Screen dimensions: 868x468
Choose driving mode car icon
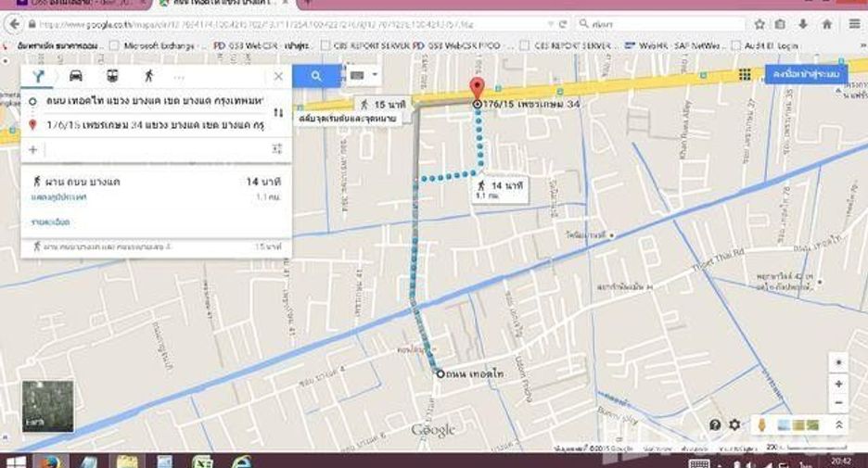coord(75,76)
